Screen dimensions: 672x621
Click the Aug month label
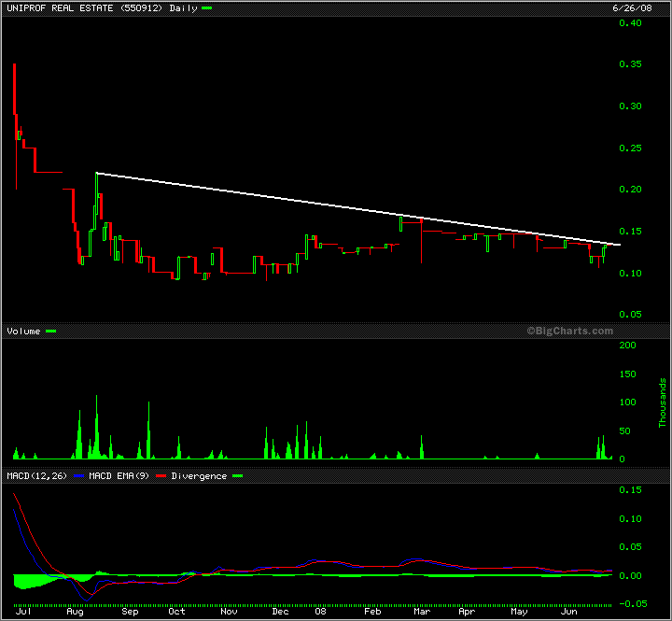pyautogui.click(x=75, y=611)
